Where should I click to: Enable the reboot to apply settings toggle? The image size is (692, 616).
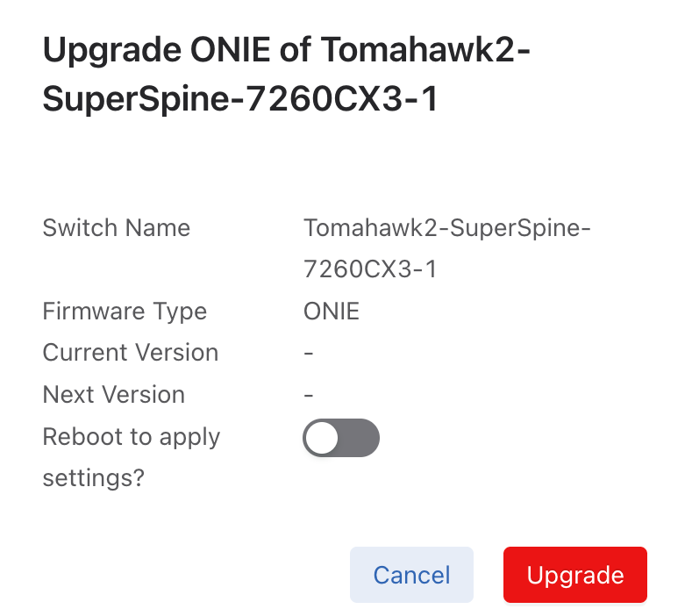(340, 438)
